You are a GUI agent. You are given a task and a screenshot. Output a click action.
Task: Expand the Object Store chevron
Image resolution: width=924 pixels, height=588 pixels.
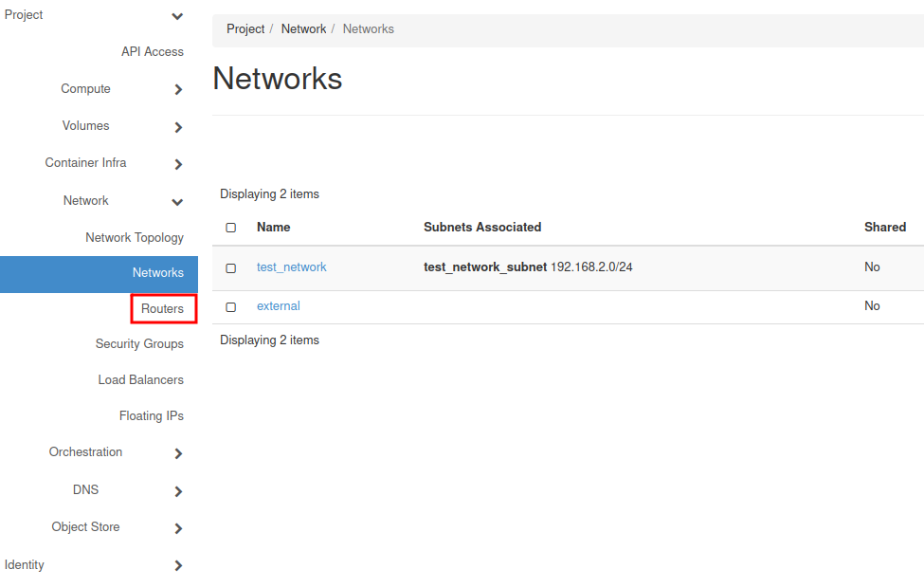tap(178, 528)
